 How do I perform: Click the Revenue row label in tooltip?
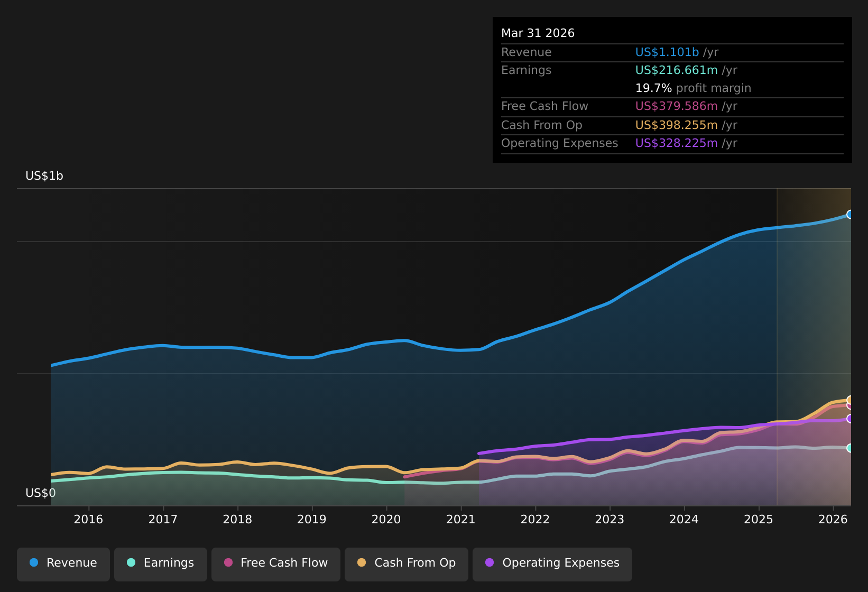tap(526, 52)
